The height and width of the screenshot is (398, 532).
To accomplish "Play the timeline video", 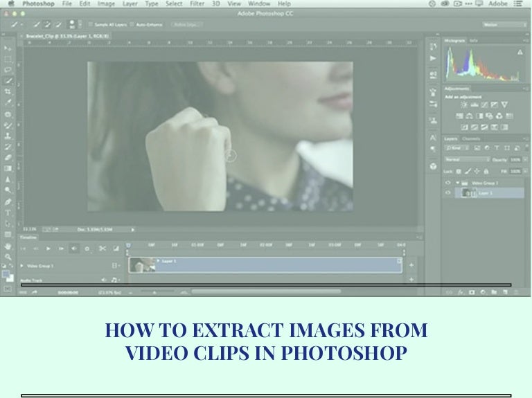I will [x=48, y=248].
